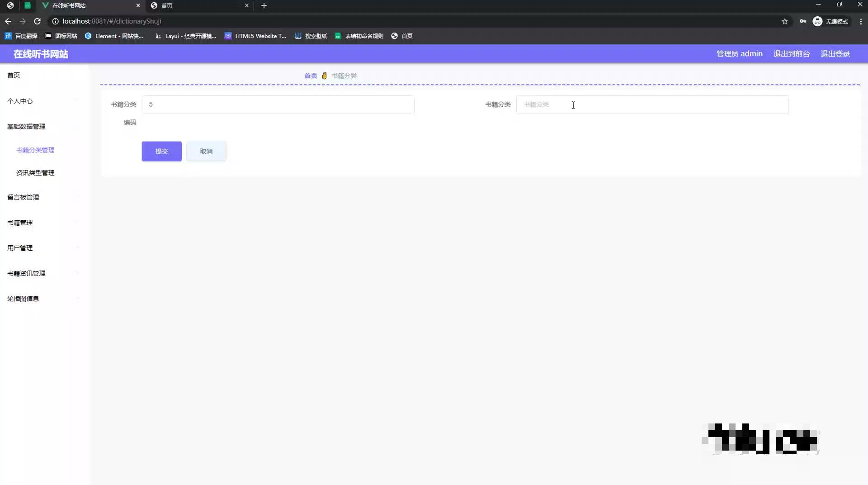Screen dimensions: 868x485
Task: Bookmark the current page with the star icon
Action: click(785, 21)
